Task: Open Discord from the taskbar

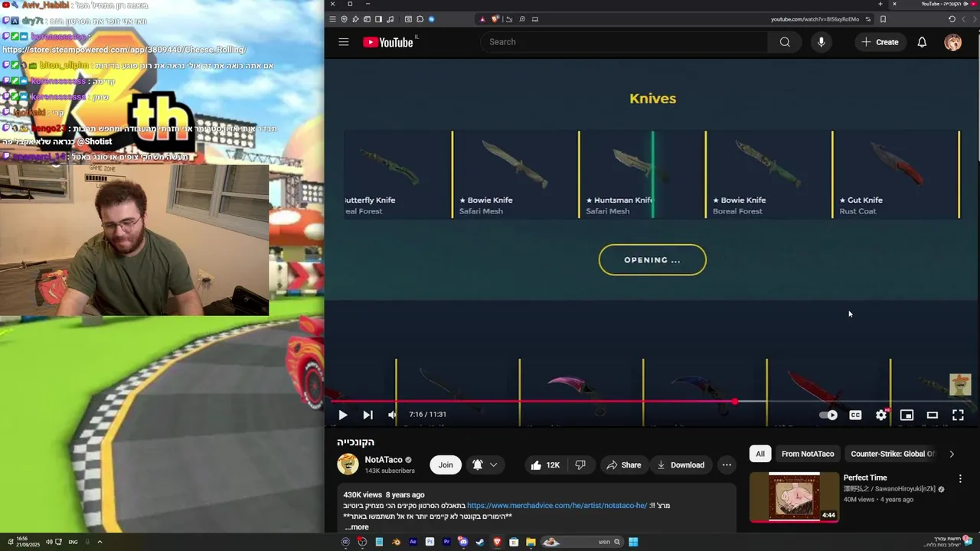Action: (x=463, y=542)
